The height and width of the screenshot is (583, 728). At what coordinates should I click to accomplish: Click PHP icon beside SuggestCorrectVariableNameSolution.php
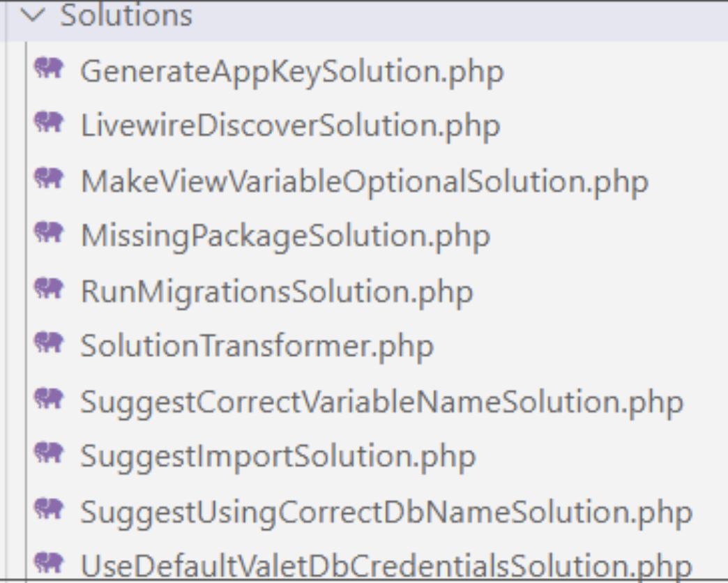49,399
